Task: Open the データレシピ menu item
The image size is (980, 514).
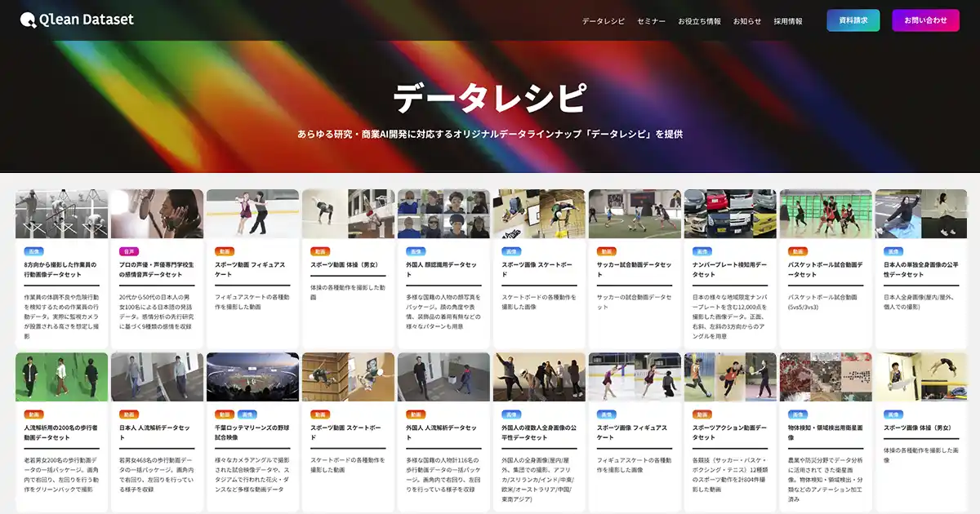Action: point(603,21)
